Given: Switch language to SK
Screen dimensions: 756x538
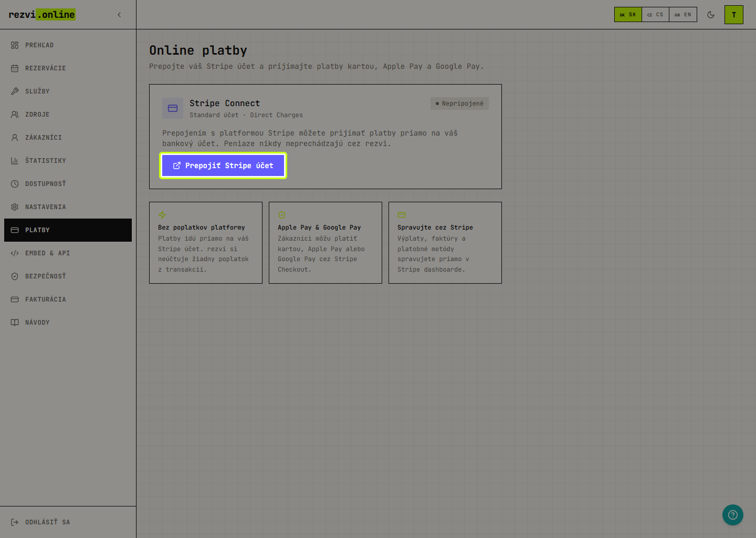Looking at the screenshot, I should tap(628, 15).
